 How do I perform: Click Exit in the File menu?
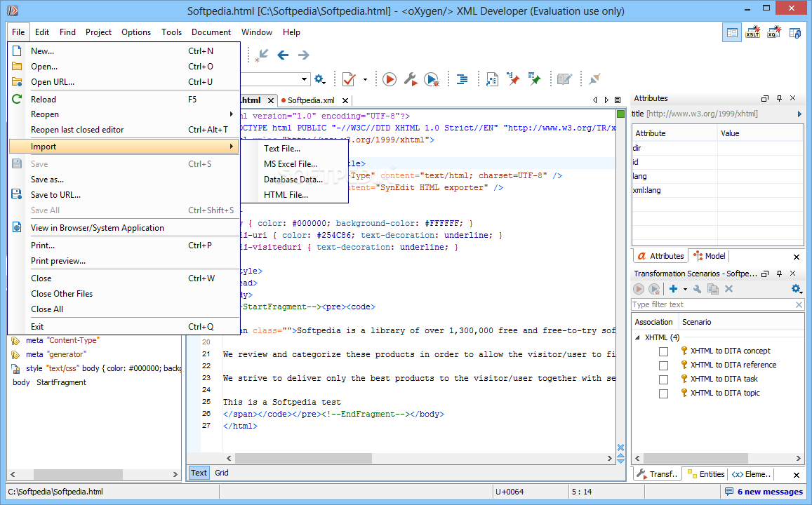tap(124, 327)
